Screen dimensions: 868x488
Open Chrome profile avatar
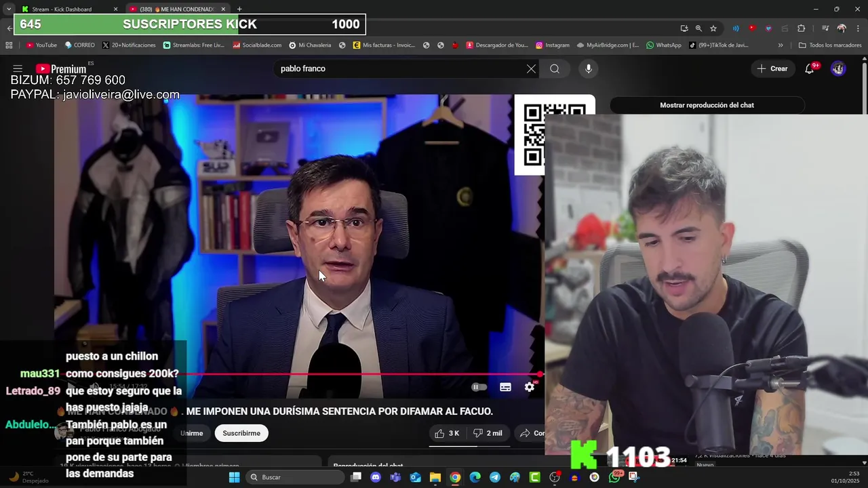coord(842,28)
